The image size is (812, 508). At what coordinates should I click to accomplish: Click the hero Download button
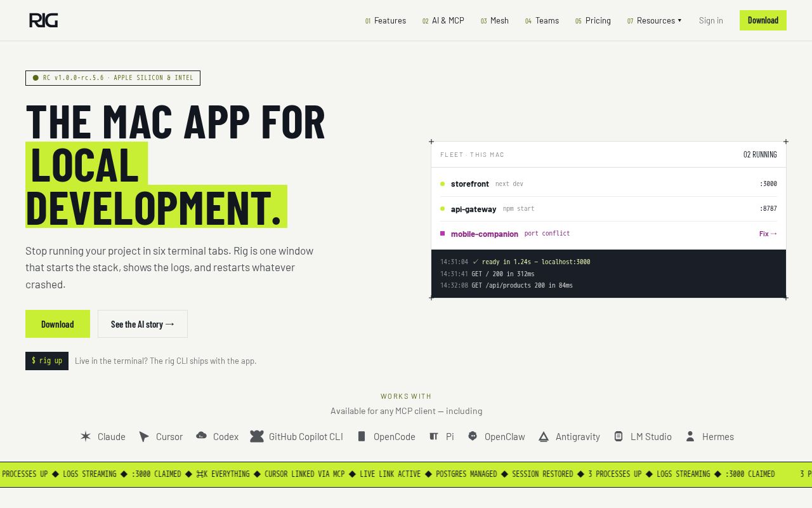58,324
